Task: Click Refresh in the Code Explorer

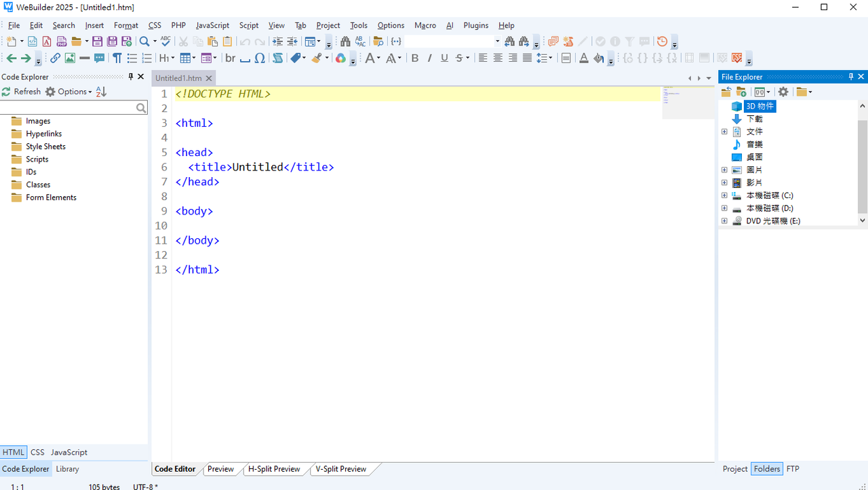Action: 21,92
